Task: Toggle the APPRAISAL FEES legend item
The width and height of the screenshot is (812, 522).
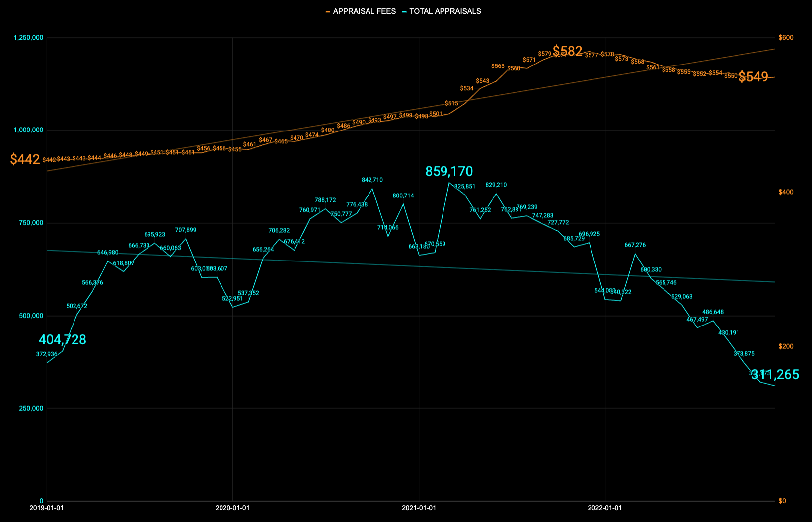Action: tap(361, 11)
